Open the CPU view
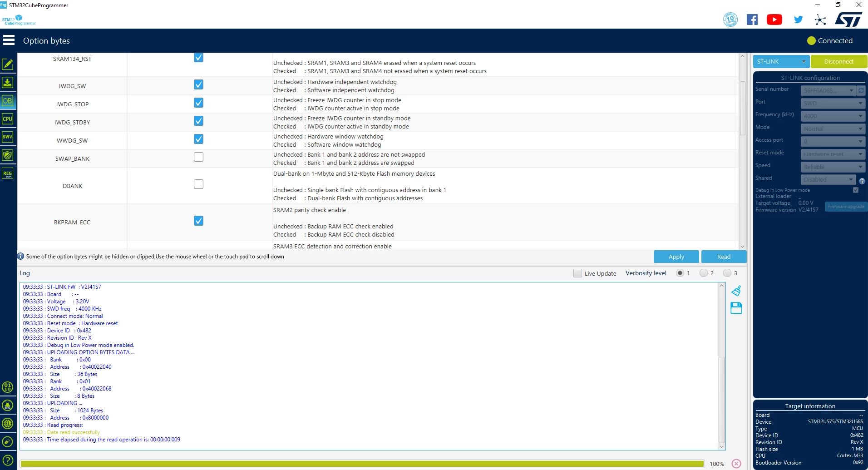Viewport: 868px width, 470px height. (8, 119)
